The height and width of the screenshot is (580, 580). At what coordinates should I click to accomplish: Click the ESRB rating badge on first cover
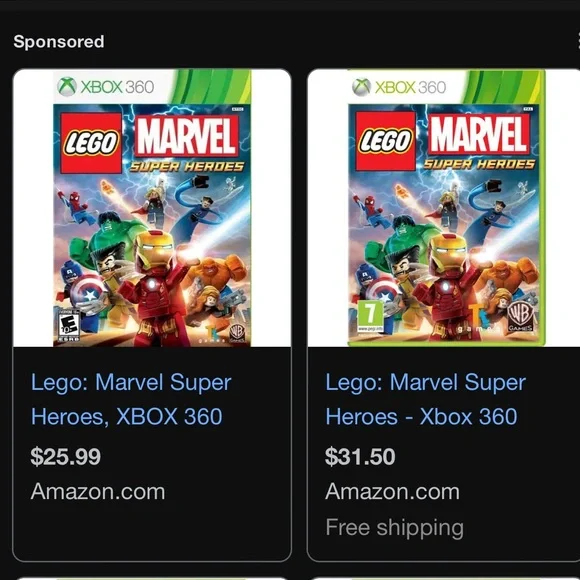pos(69,327)
